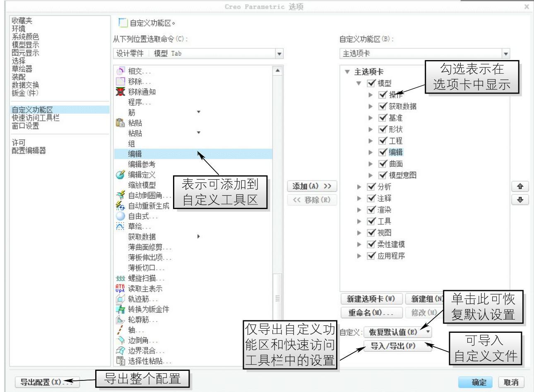The height and width of the screenshot is (392, 534).
Task: Select the 编辑参考 command
Action: (x=142, y=164)
